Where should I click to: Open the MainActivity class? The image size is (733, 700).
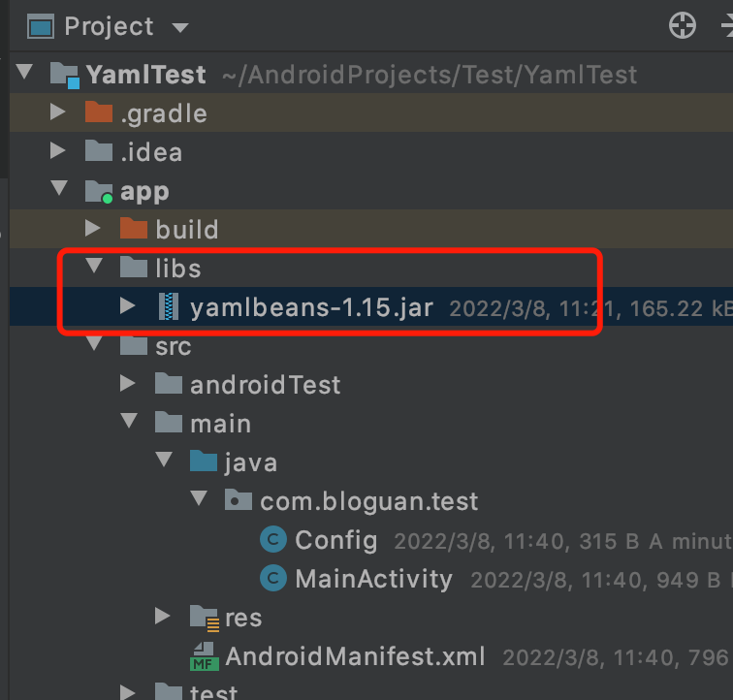[x=373, y=579]
